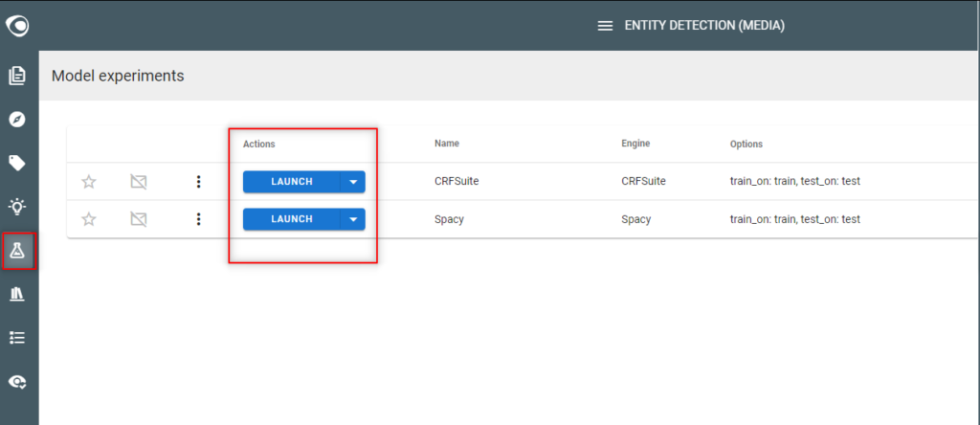Click the options text in CRFSuite row

(795, 182)
